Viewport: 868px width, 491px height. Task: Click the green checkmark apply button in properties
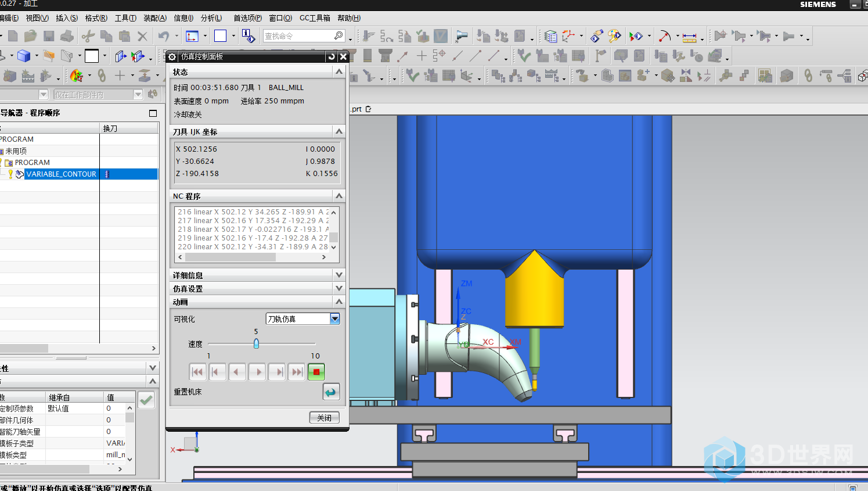tap(146, 400)
